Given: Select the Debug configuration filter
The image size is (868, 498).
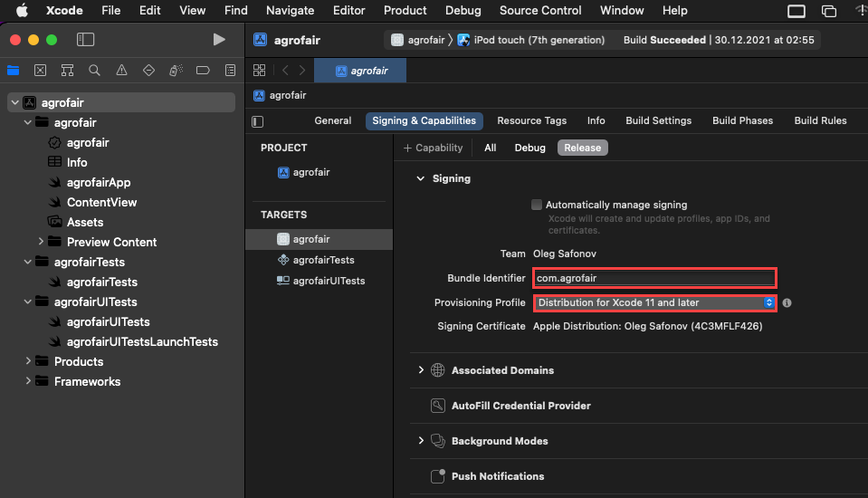Looking at the screenshot, I should pos(529,148).
